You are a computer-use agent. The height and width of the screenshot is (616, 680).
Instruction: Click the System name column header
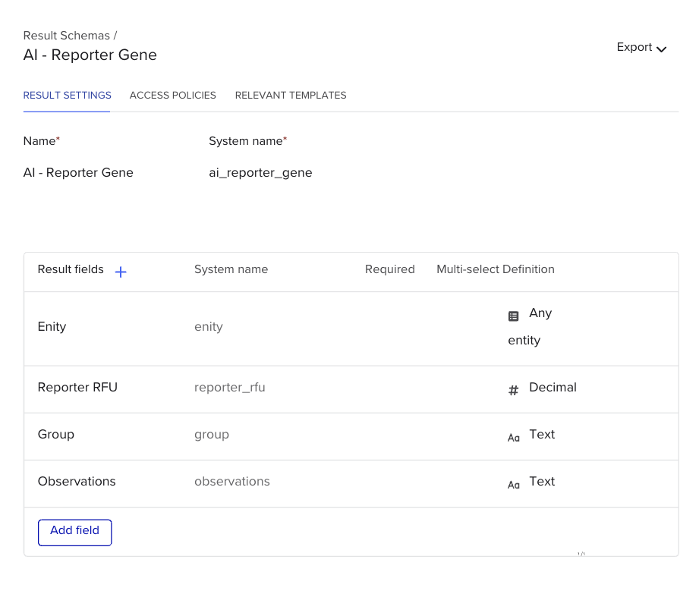231,269
